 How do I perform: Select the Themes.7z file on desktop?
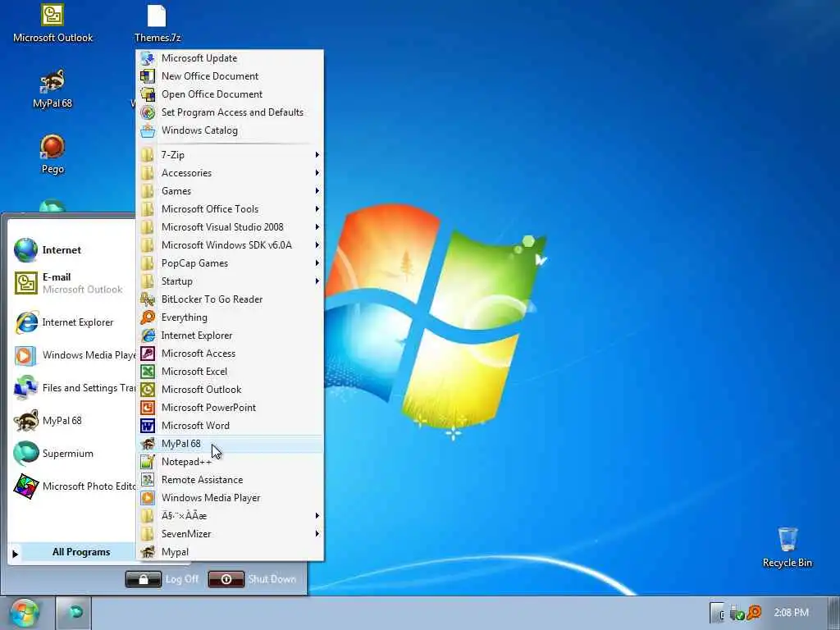157,24
